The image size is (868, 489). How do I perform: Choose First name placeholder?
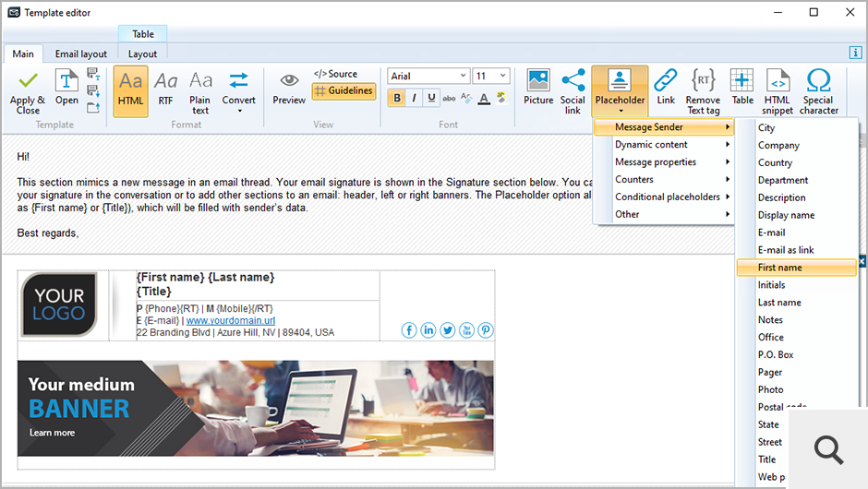(797, 268)
